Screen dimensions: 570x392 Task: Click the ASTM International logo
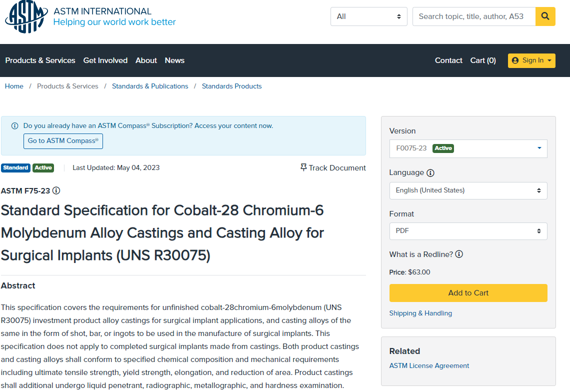(26, 16)
